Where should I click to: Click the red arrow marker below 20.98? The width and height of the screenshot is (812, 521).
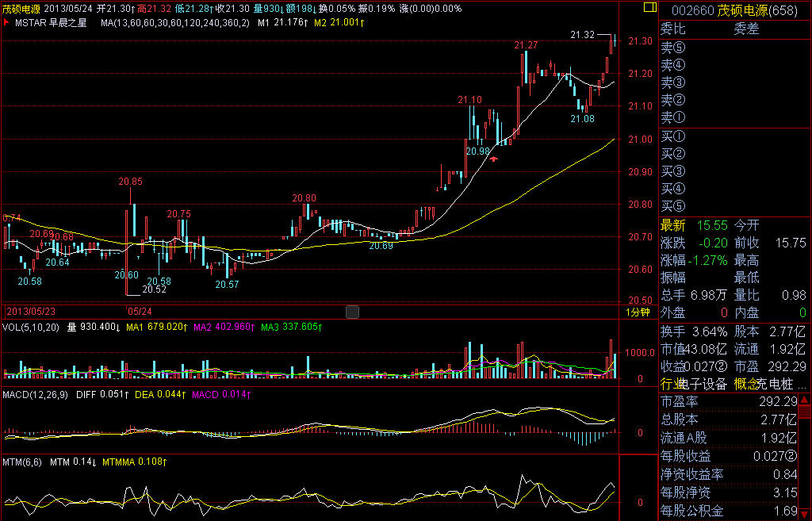(494, 159)
